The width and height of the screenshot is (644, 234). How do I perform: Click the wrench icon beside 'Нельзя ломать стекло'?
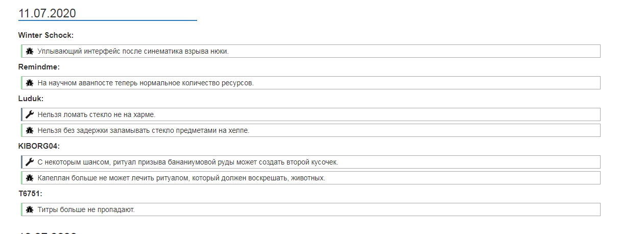tap(30, 114)
